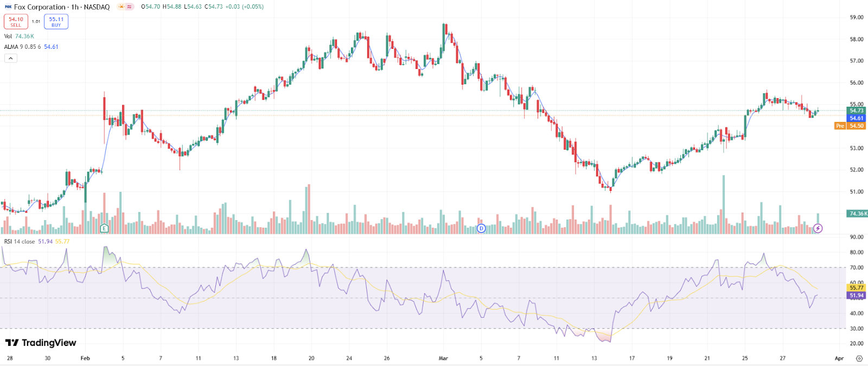Click the 51.00 price axis tick

pos(857,191)
